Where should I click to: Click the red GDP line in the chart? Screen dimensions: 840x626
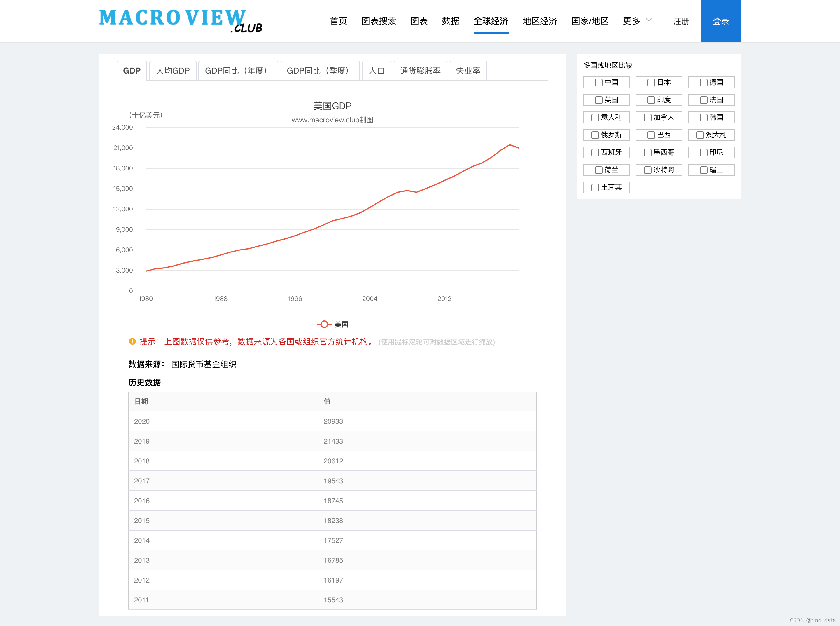tap(332, 221)
